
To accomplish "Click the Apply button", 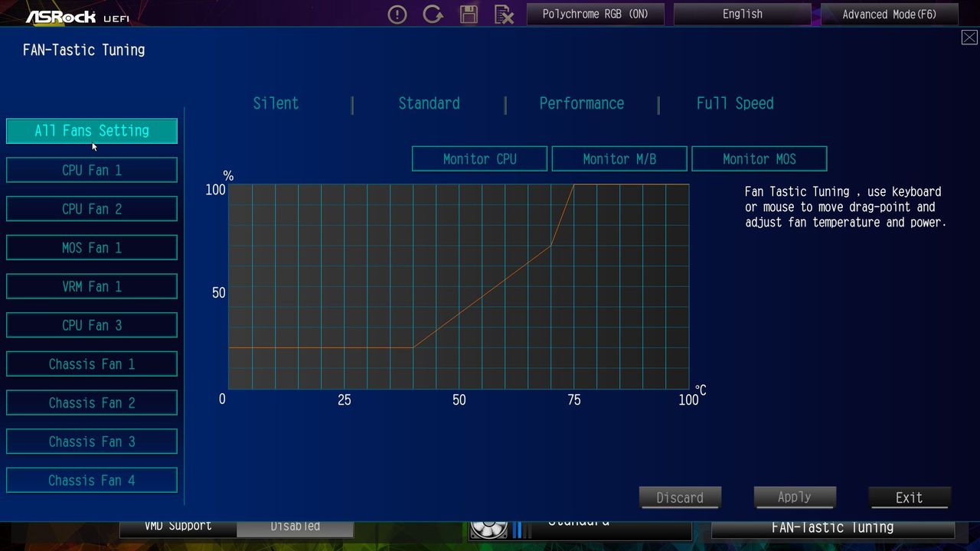I will (795, 497).
